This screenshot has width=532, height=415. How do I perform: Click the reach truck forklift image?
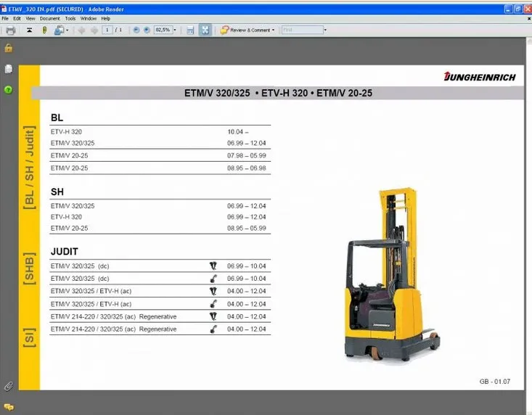coord(392,274)
